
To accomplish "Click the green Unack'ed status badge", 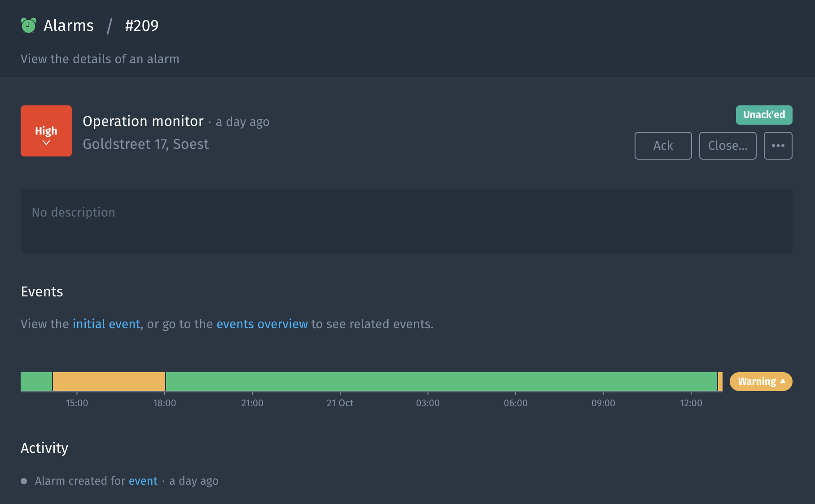I will [x=763, y=115].
